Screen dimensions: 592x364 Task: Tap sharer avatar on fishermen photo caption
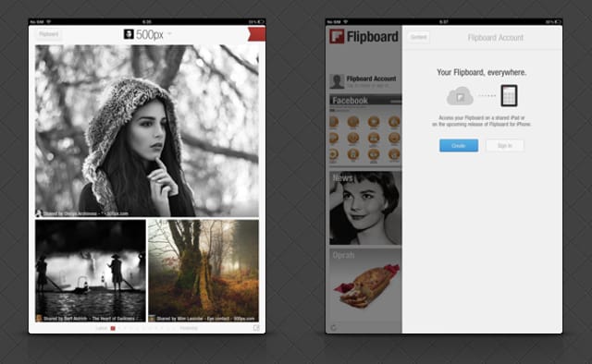[x=39, y=319]
